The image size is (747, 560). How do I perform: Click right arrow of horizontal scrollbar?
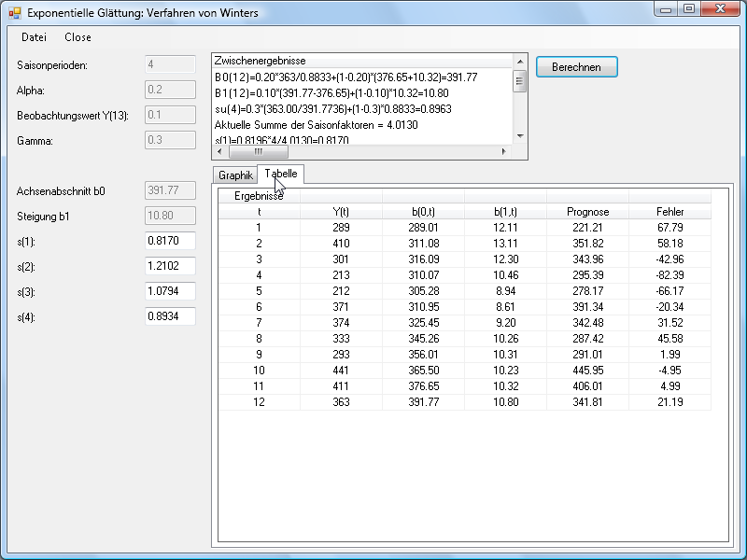pyautogui.click(x=505, y=151)
